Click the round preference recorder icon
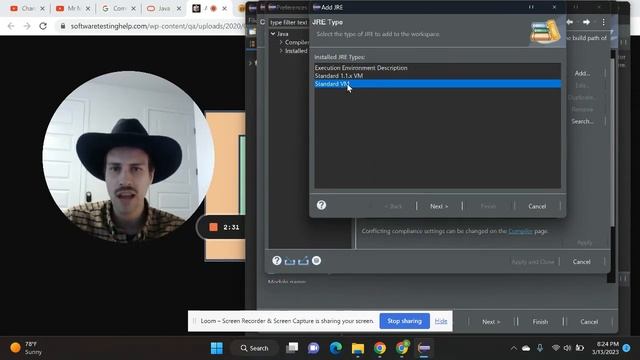This screenshot has width=640, height=360. (x=316, y=260)
